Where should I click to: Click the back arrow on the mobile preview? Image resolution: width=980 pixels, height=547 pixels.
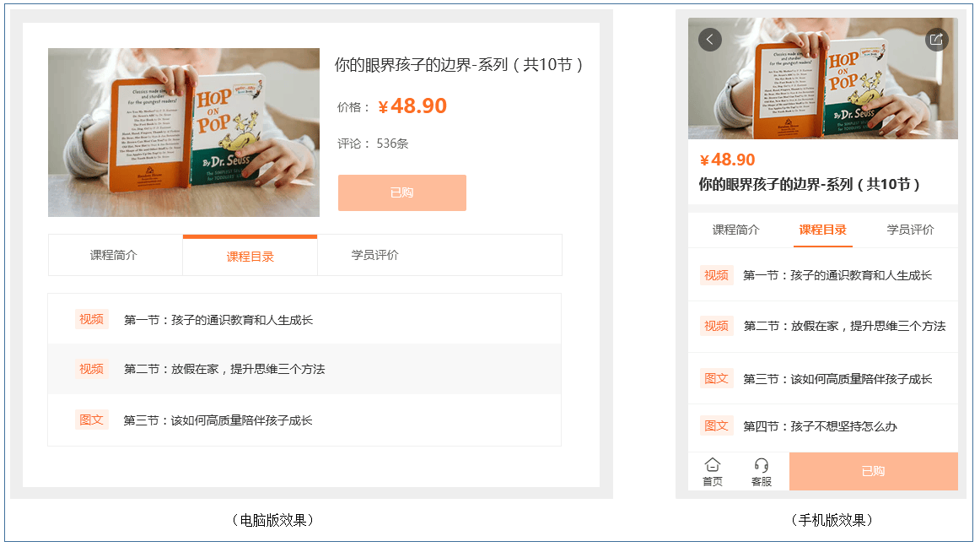(x=709, y=39)
